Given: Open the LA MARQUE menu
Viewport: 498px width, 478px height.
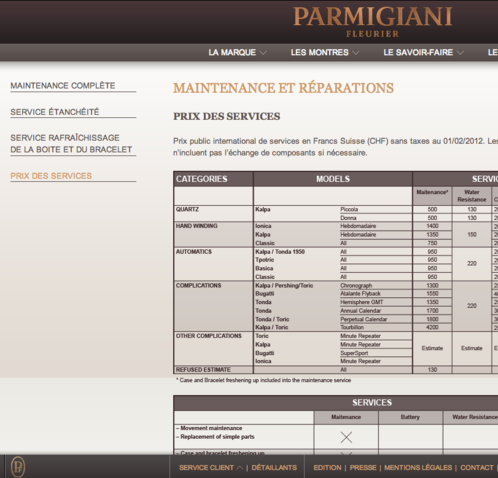Looking at the screenshot, I should click(232, 52).
